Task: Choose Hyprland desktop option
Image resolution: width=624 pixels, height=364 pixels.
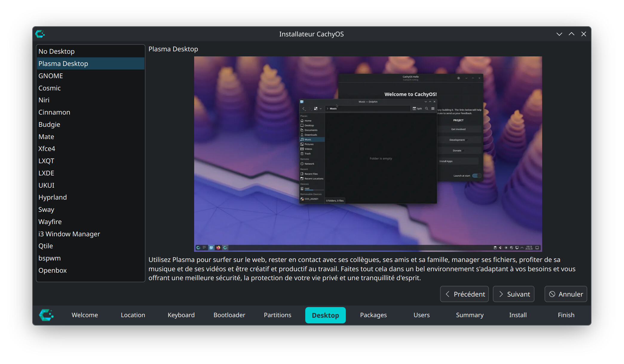Action: coord(53,198)
